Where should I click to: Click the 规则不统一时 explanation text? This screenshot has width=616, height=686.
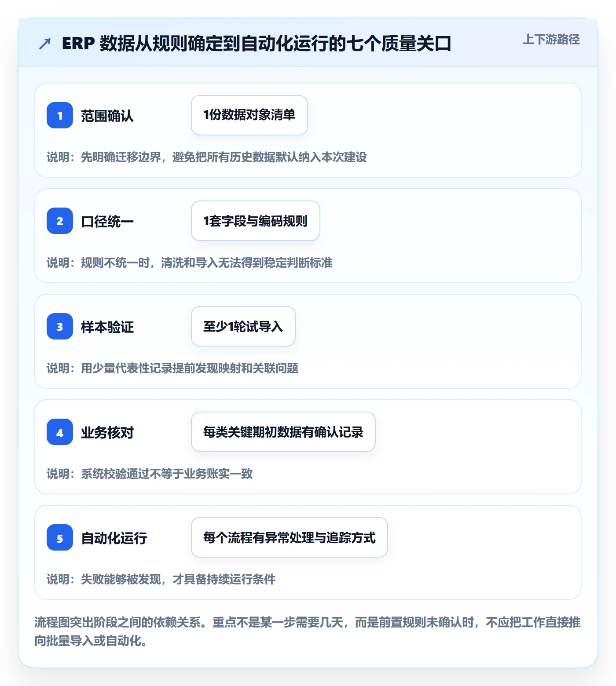click(x=190, y=263)
